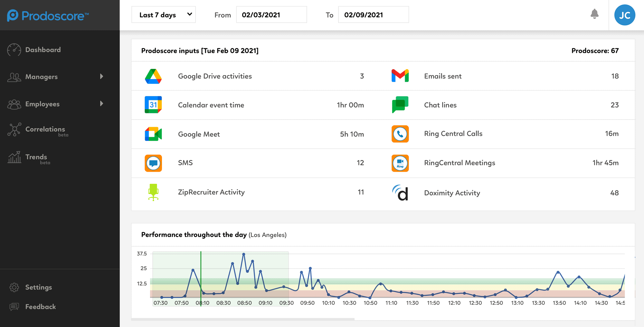Click the Prodoscore logo
This screenshot has height=327, width=644.
pos(48,15)
